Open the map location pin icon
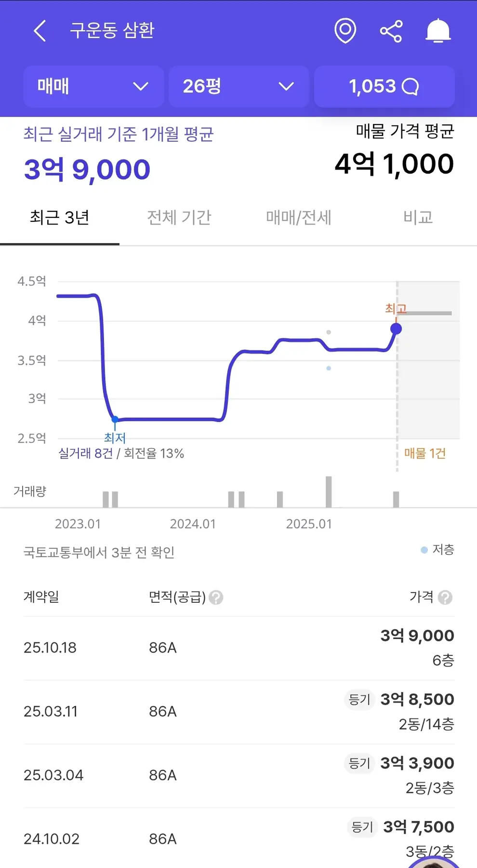The image size is (477, 868). coord(345,31)
